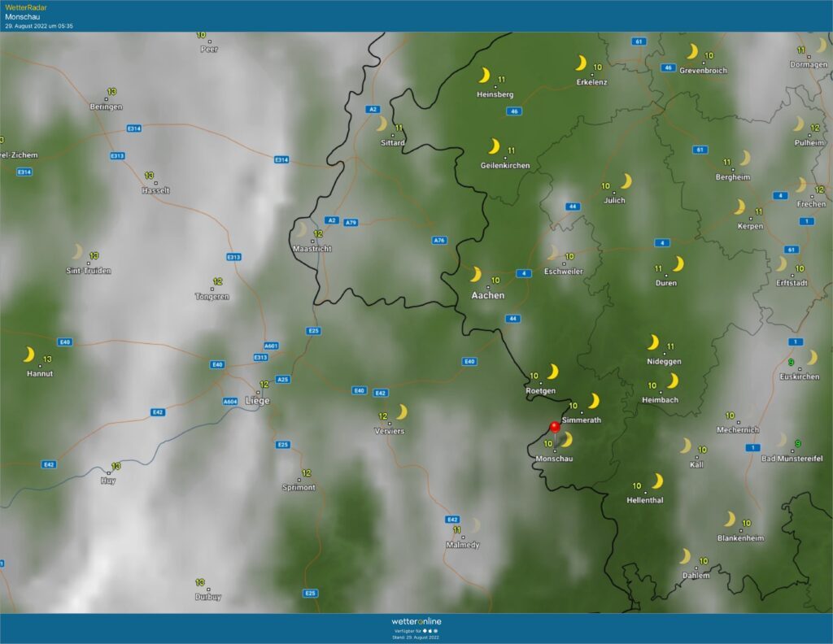Click the temperature 13 above Durbuy
The height and width of the screenshot is (644, 833).
tap(200, 582)
